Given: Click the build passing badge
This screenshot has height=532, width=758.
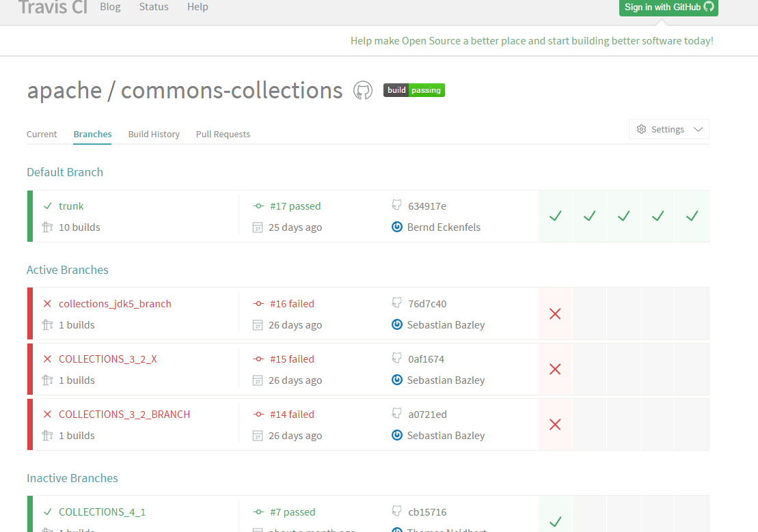Looking at the screenshot, I should click(414, 90).
